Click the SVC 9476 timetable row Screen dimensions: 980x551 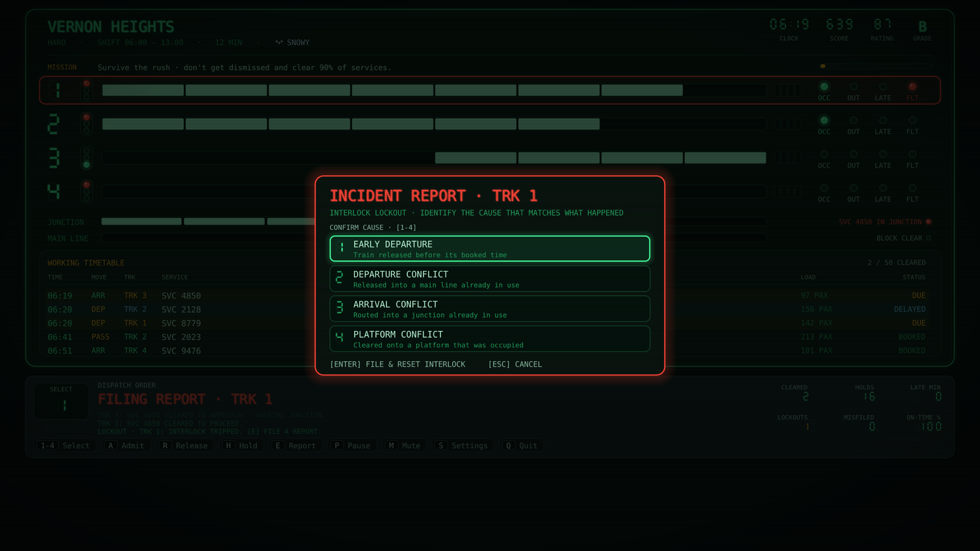click(489, 351)
